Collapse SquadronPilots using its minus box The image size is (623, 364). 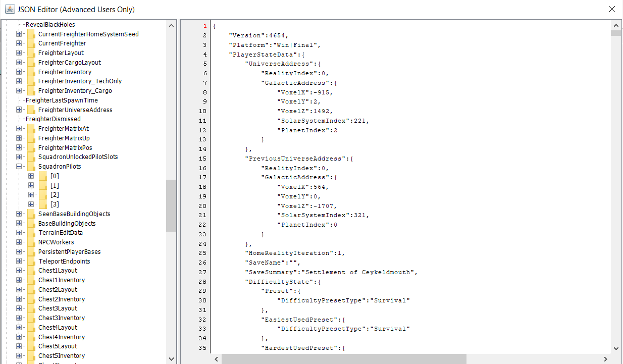click(19, 166)
